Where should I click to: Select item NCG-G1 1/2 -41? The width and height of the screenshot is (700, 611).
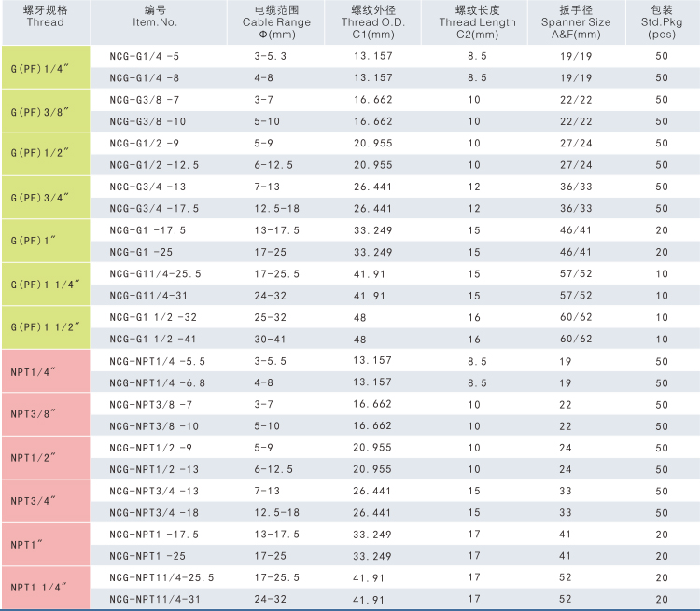click(153, 339)
